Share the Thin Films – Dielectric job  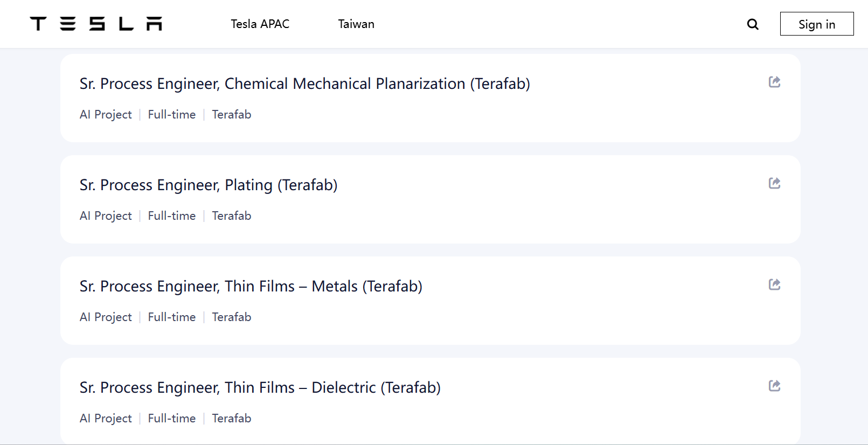pyautogui.click(x=774, y=386)
